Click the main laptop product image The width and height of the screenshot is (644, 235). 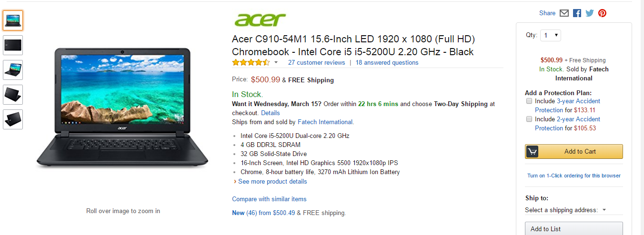click(x=123, y=107)
